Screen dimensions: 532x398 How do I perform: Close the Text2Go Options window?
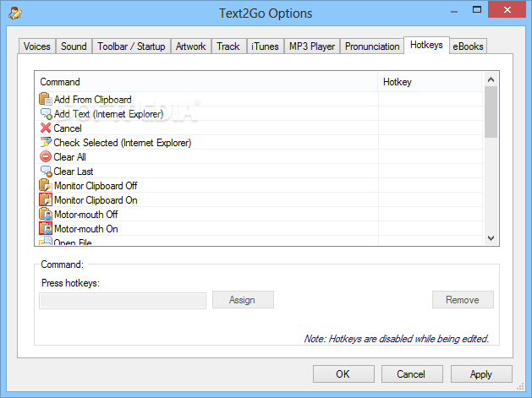tap(507, 9)
